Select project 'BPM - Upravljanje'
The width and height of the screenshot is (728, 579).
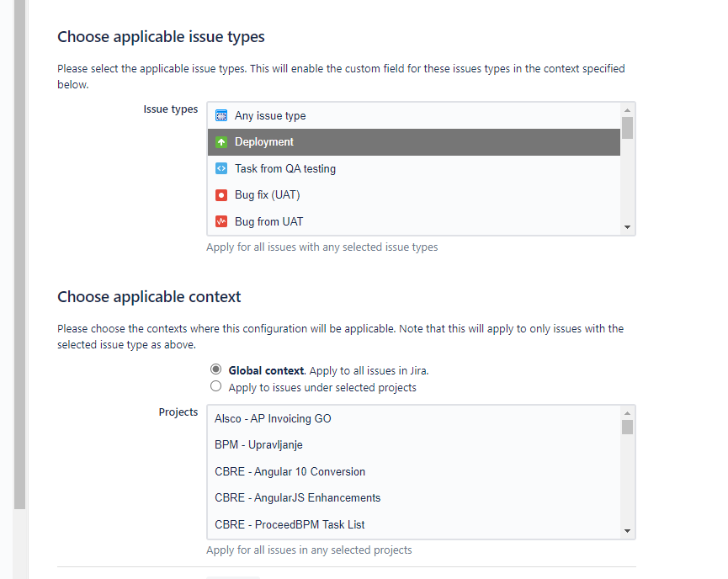(x=414, y=445)
